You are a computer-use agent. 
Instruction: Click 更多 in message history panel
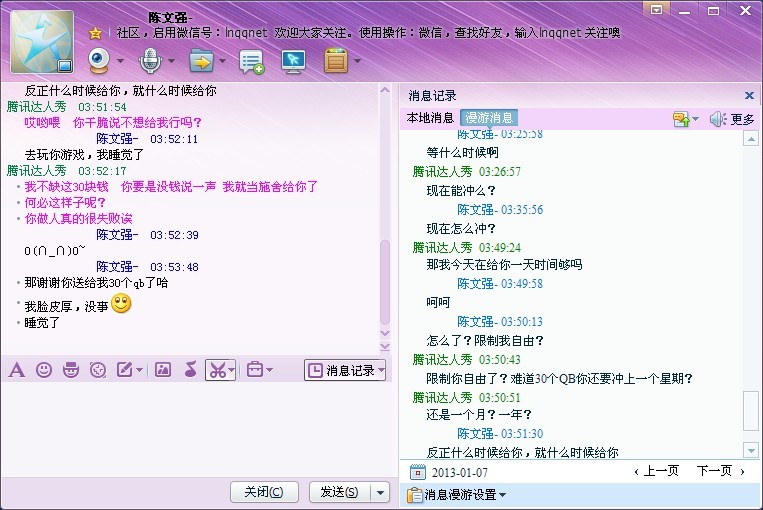click(x=743, y=119)
